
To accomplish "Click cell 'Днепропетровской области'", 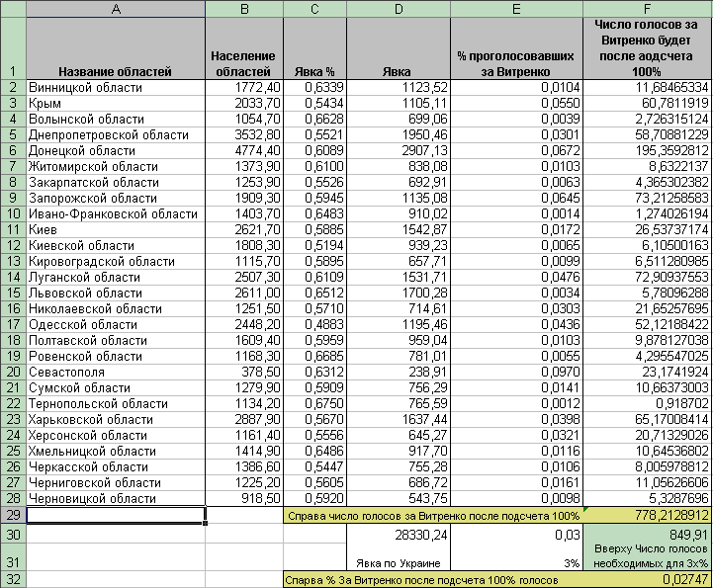I will 116,135.
